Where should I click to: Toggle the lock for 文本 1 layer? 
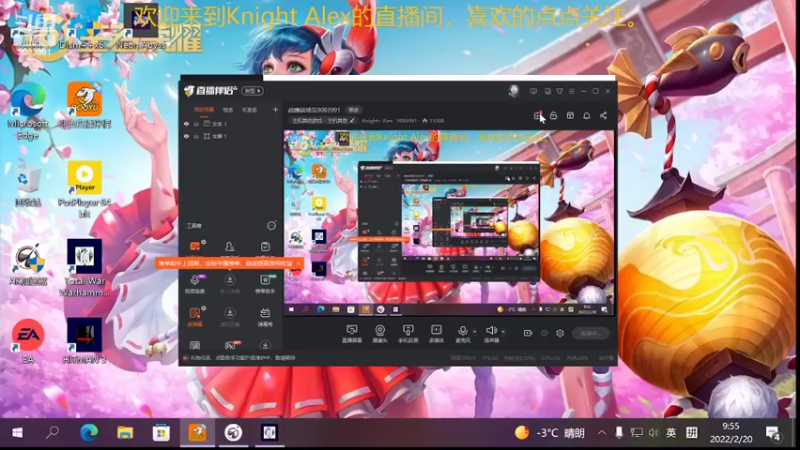[x=196, y=124]
